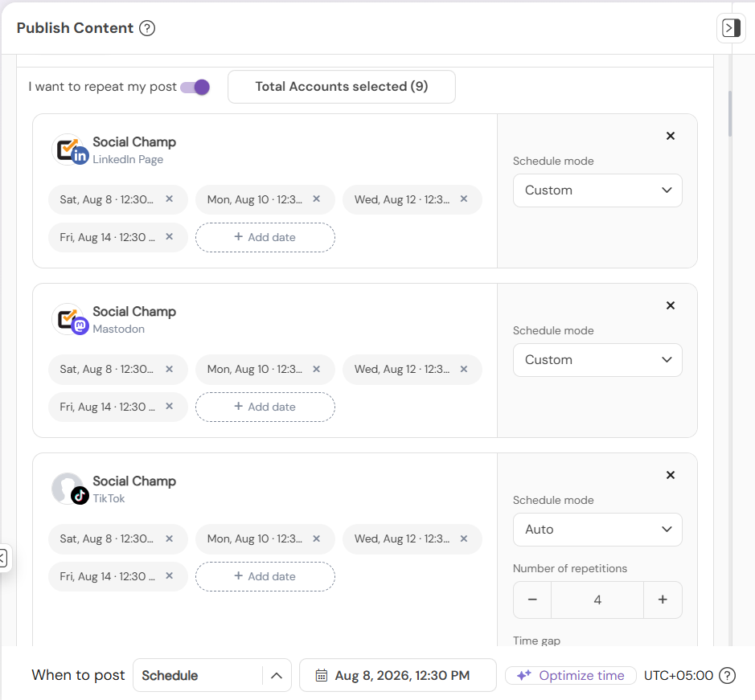
Task: Delete Mon, Aug 10 date from TikTok
Action: [x=316, y=538]
